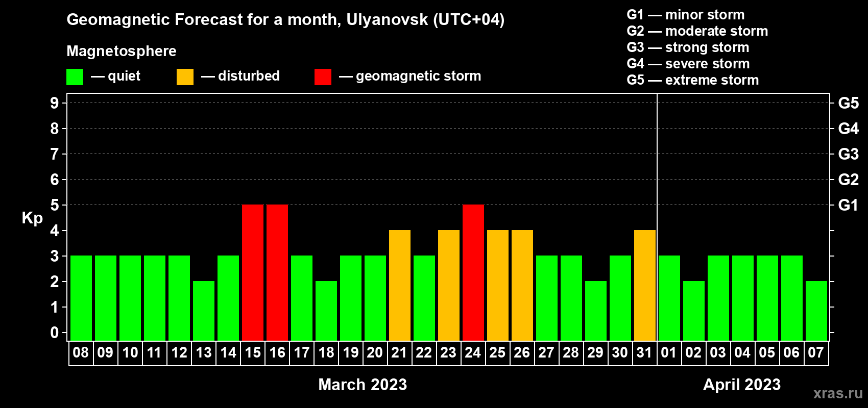Select the orange bar for March 25
This screenshot has width=868, height=408.
click(x=498, y=286)
